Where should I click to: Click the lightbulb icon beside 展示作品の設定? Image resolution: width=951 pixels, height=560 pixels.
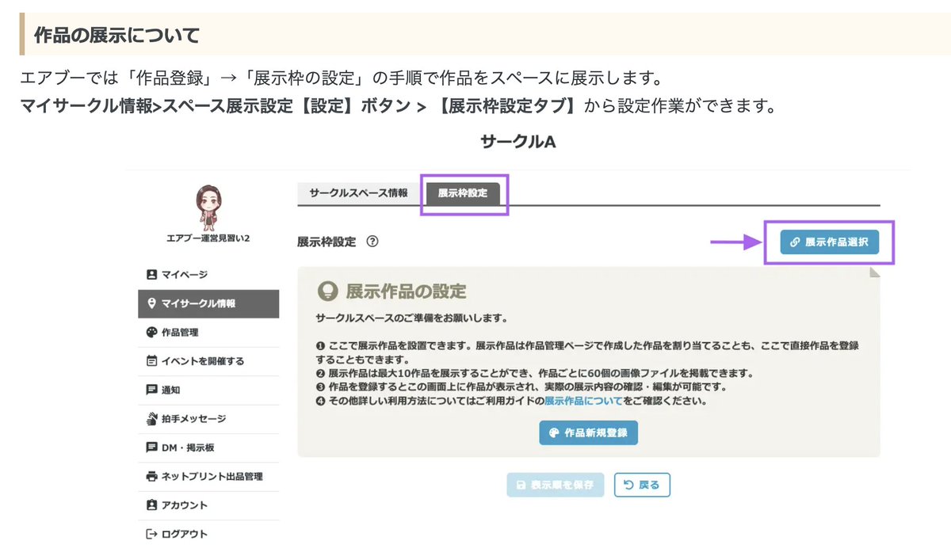coord(327,291)
